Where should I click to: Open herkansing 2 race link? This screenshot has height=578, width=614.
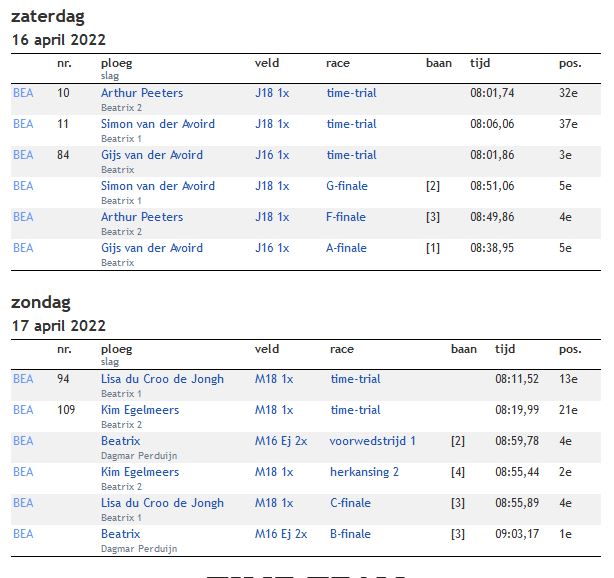coord(364,471)
